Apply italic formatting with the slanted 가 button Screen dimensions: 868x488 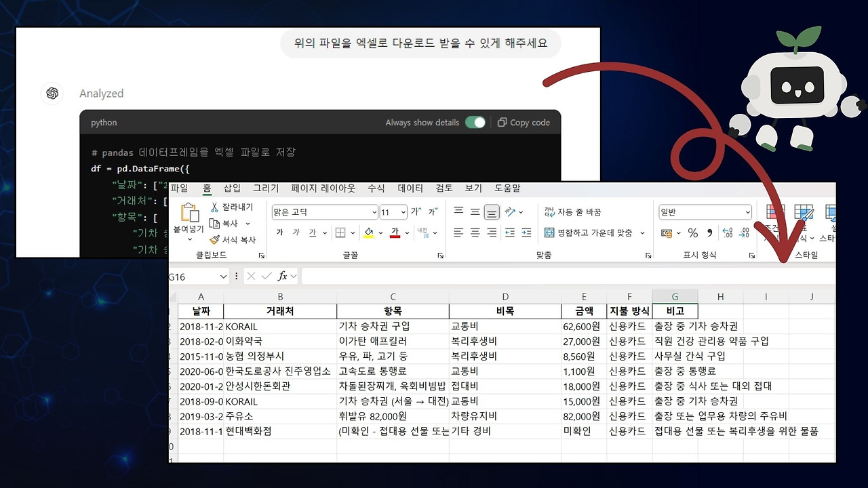pyautogui.click(x=296, y=232)
